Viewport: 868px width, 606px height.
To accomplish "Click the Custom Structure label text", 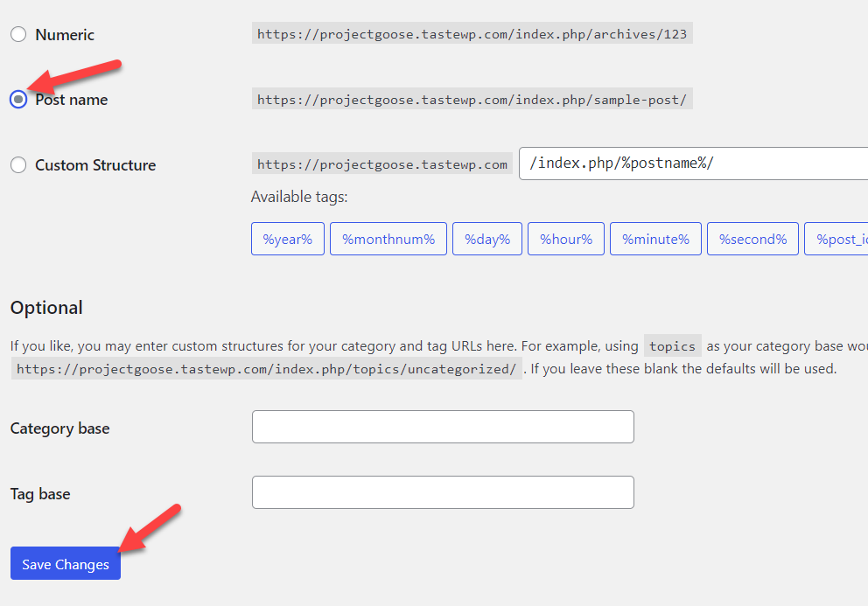I will pos(95,165).
